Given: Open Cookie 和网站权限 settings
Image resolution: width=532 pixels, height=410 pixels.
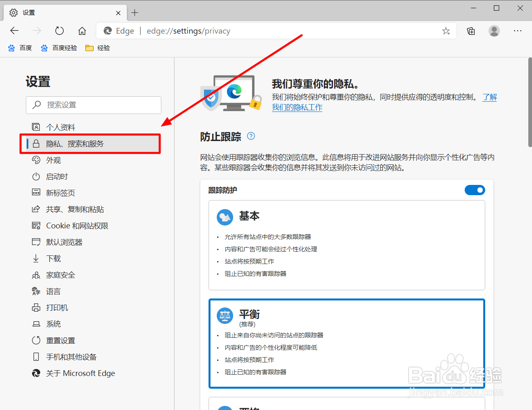Looking at the screenshot, I should click(76, 225).
